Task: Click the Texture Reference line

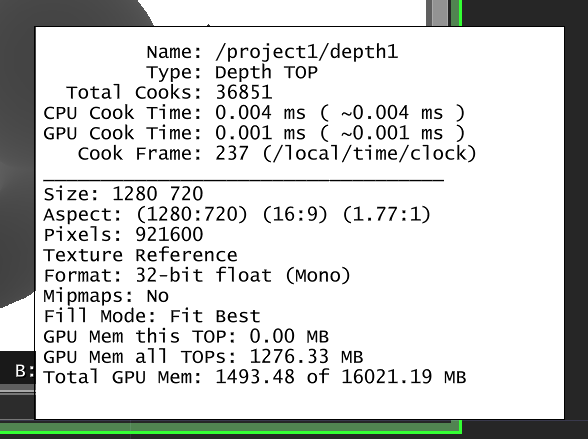Action: point(140,255)
